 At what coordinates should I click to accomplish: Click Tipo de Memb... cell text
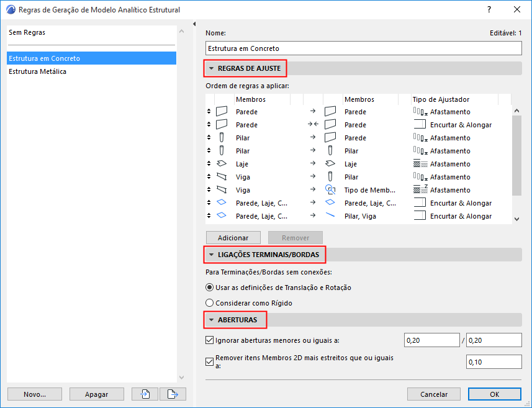coord(370,190)
